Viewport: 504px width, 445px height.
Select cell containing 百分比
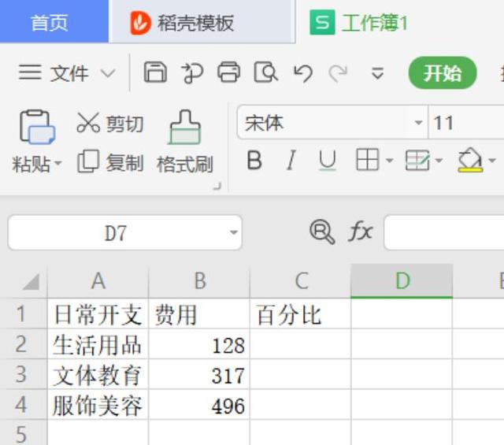(301, 314)
